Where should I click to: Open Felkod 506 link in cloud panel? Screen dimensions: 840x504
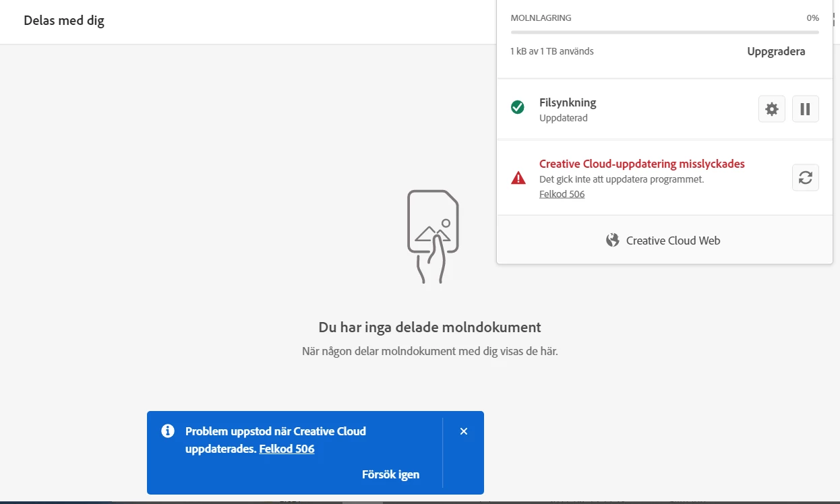pos(562,194)
